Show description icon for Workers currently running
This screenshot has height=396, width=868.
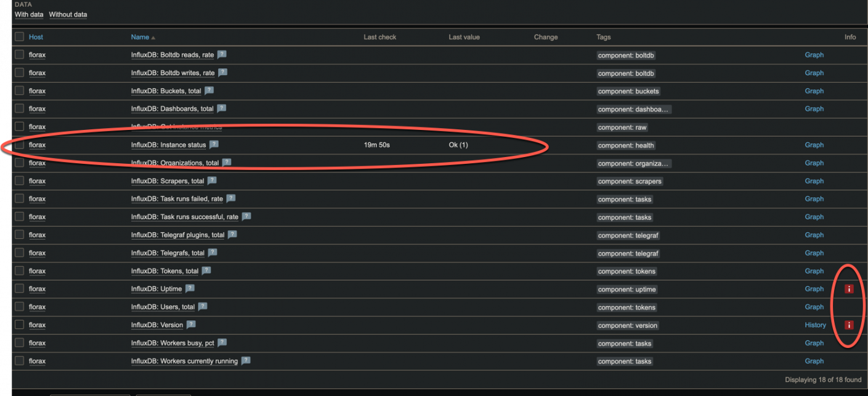point(246,360)
